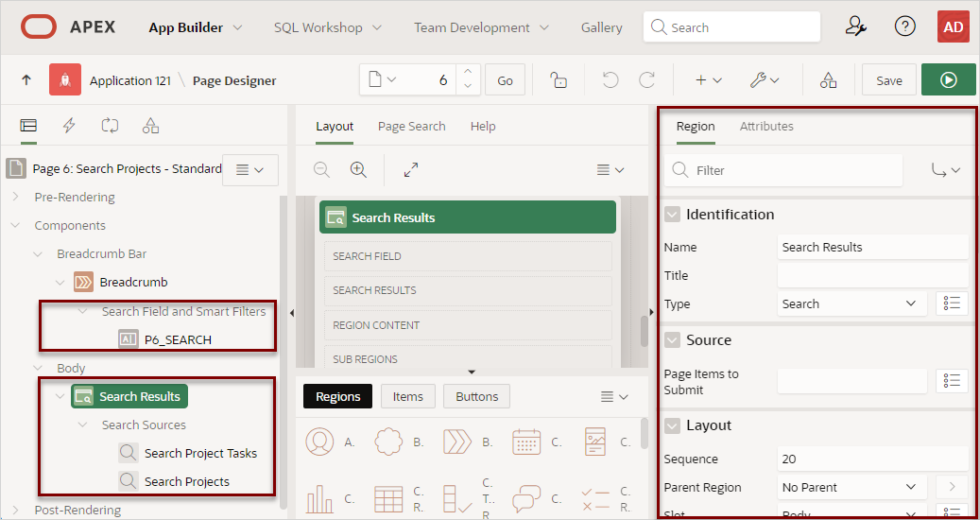Expand the Pre-Rendering tree node
980x520 pixels.
15,198
